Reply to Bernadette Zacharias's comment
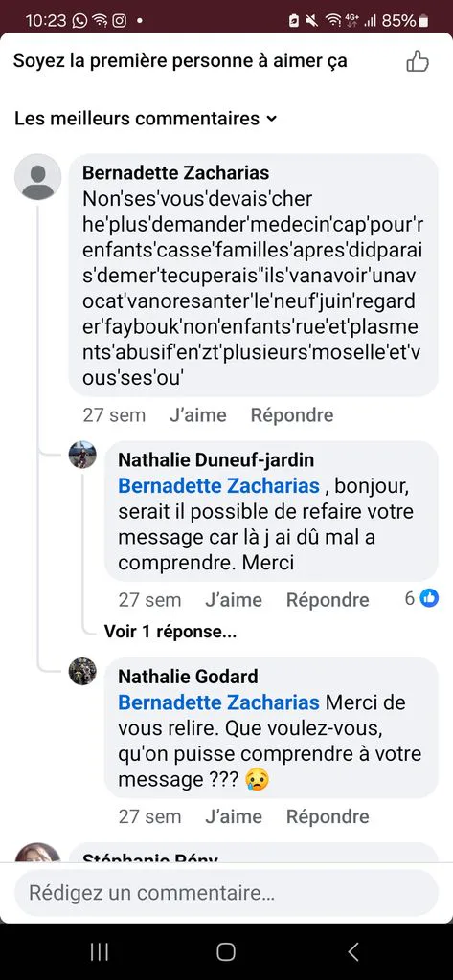Screen dimensions: 453x980 (x=292, y=415)
